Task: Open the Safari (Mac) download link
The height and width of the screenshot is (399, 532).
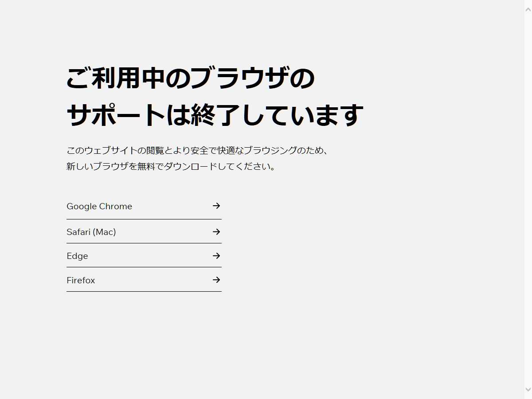Action: click(x=144, y=232)
